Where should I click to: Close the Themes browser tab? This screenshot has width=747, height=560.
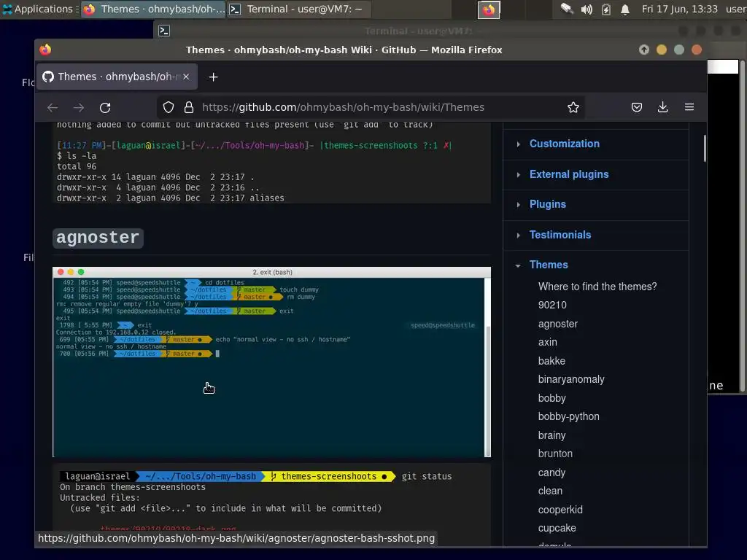(186, 76)
